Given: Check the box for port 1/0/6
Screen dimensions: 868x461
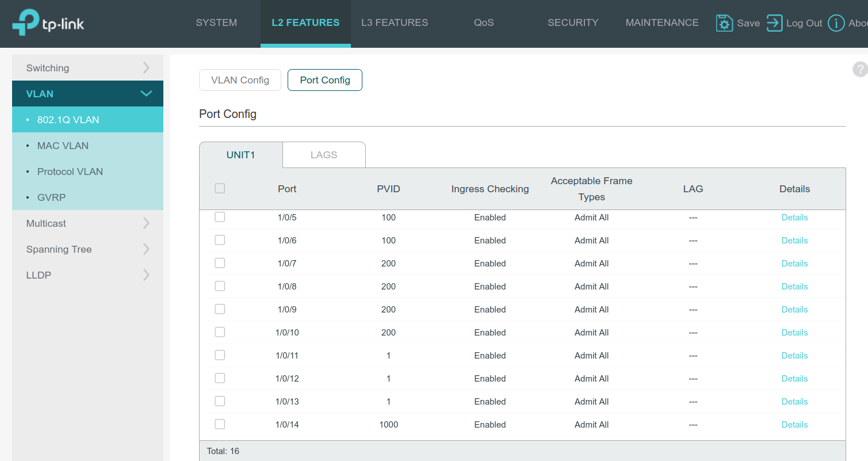Looking at the screenshot, I should [220, 240].
